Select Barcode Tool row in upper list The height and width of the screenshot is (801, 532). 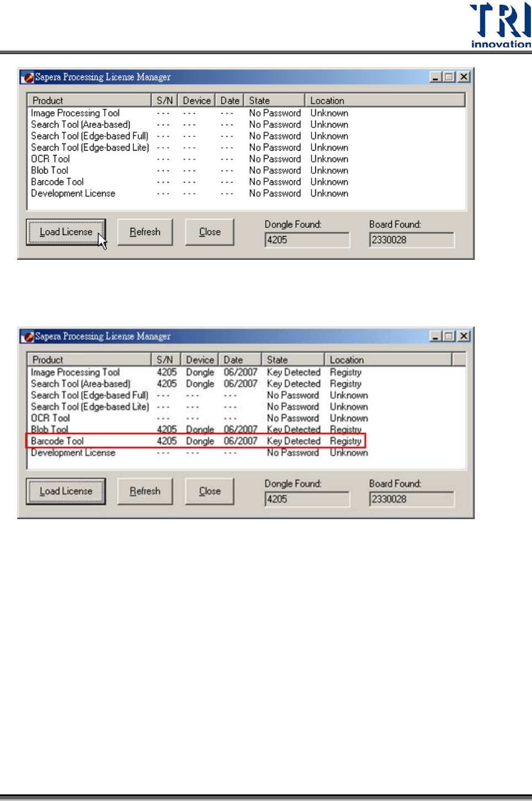[246, 182]
